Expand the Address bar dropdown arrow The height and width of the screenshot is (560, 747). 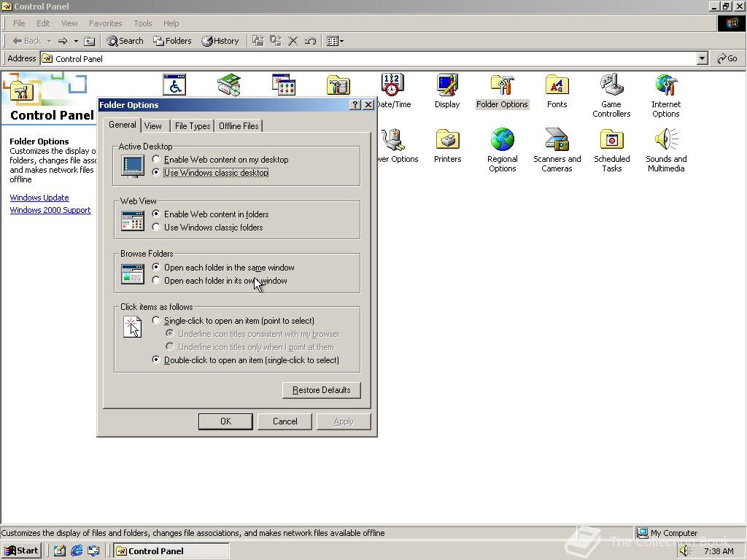coord(703,58)
